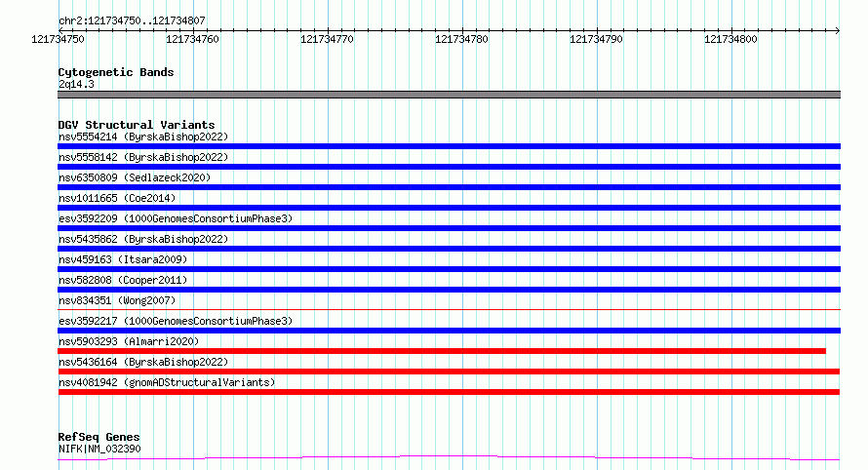Click blue bar under esv3592217
The height and width of the screenshot is (470, 868).
pos(449,331)
